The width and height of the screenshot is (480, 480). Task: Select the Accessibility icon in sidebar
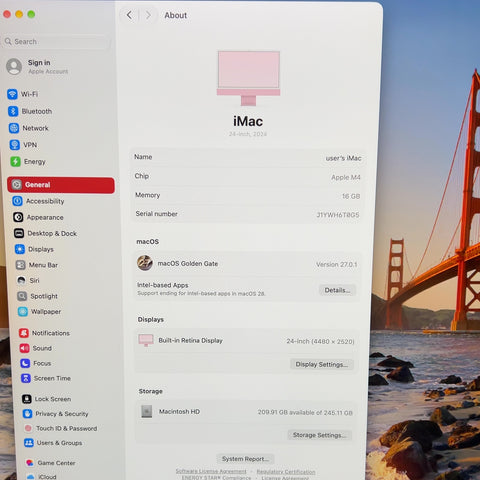17,201
